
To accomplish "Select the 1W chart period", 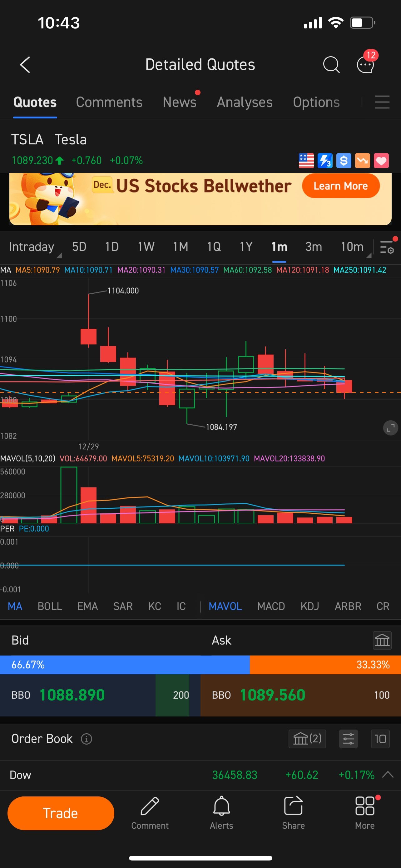I will coord(146,247).
